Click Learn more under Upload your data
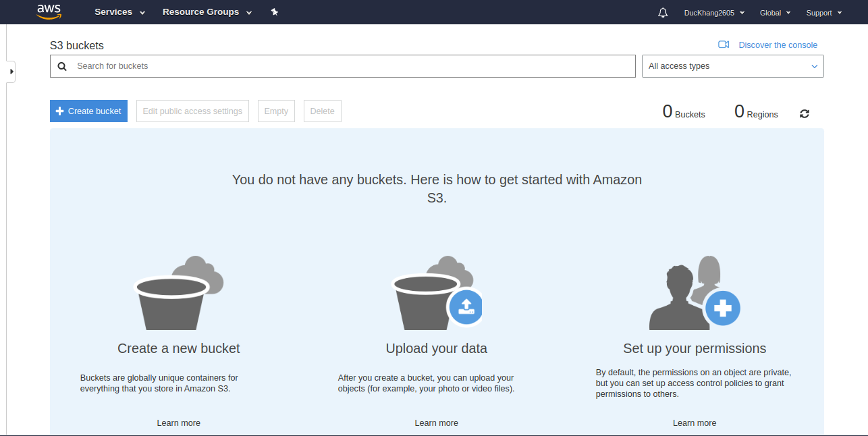This screenshot has height=436, width=868. tap(436, 423)
